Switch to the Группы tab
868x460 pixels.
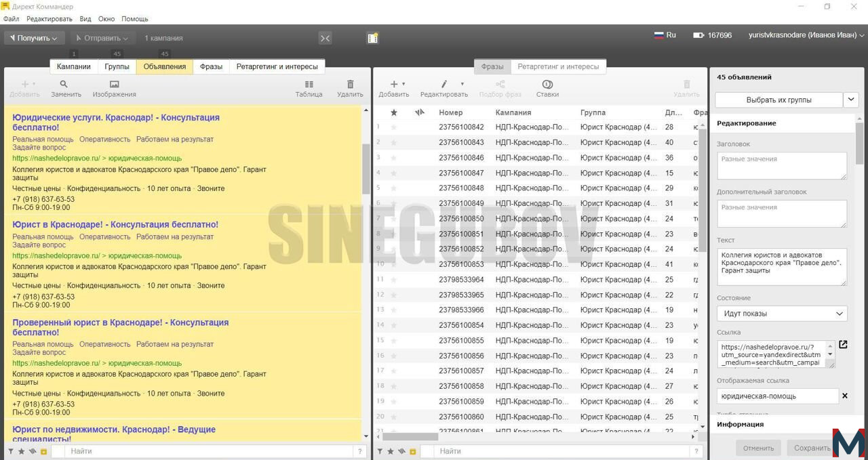point(117,66)
